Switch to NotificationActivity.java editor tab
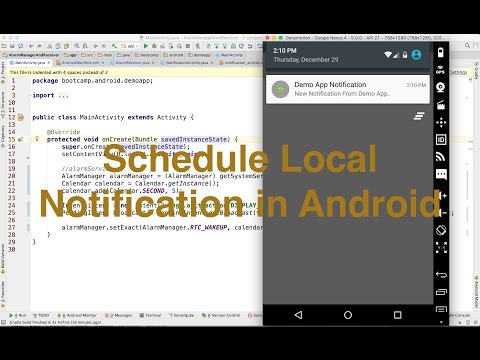The width and height of the screenshot is (480, 360). (187, 63)
